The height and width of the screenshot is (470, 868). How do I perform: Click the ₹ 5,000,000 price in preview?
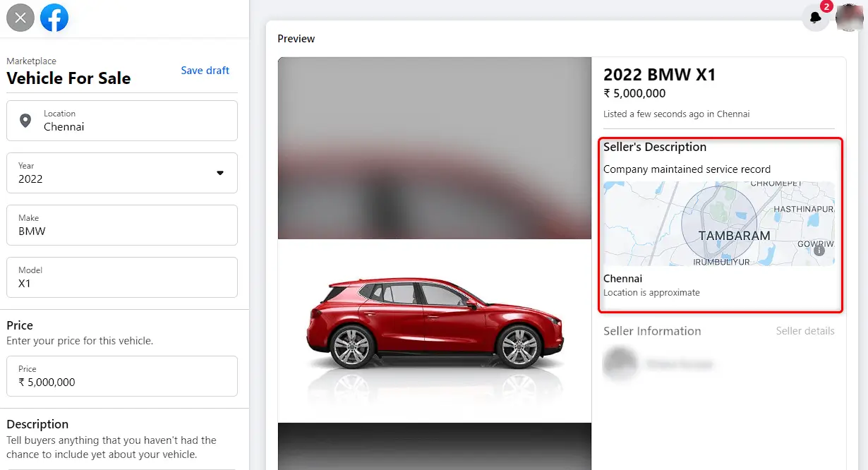tap(634, 93)
